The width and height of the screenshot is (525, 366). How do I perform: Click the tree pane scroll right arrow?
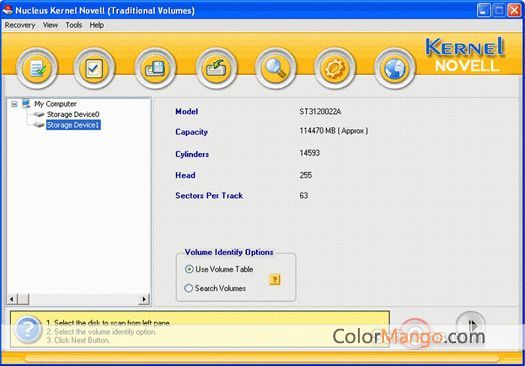click(x=144, y=299)
